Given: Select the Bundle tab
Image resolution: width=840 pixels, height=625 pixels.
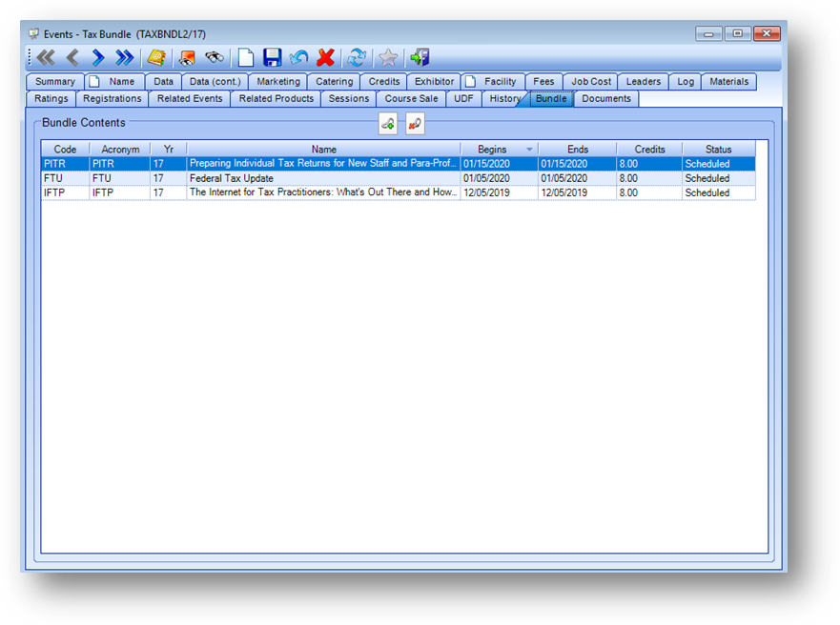Looking at the screenshot, I should pos(551,98).
